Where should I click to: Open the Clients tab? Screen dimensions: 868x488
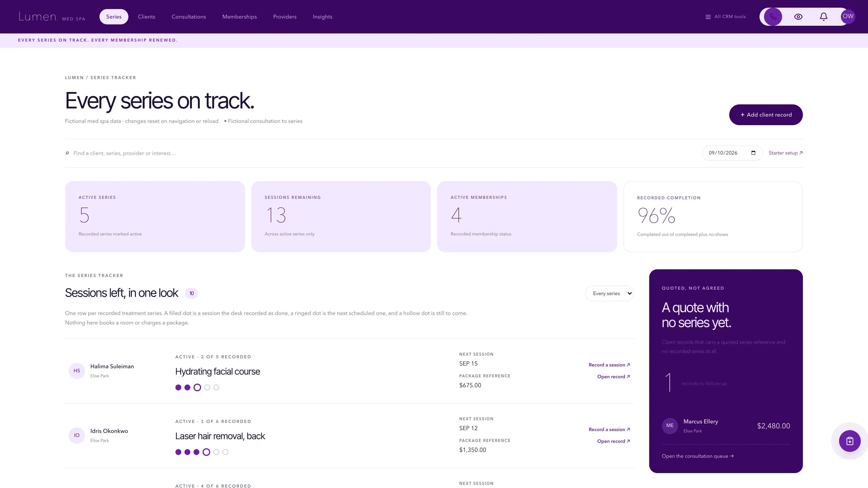point(146,16)
